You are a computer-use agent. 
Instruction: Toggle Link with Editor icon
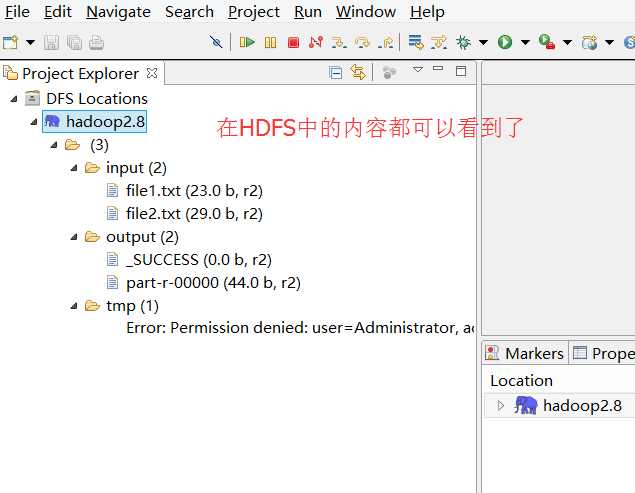coord(358,73)
